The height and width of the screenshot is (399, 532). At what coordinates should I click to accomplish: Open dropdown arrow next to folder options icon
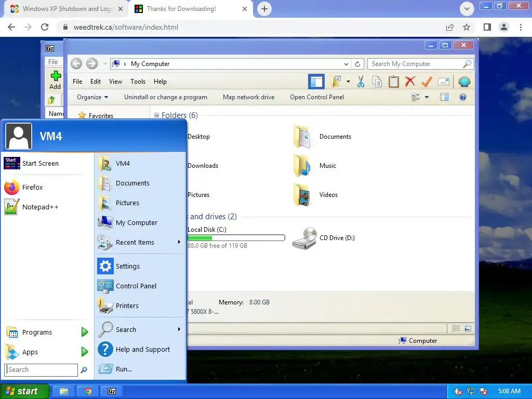tap(348, 82)
